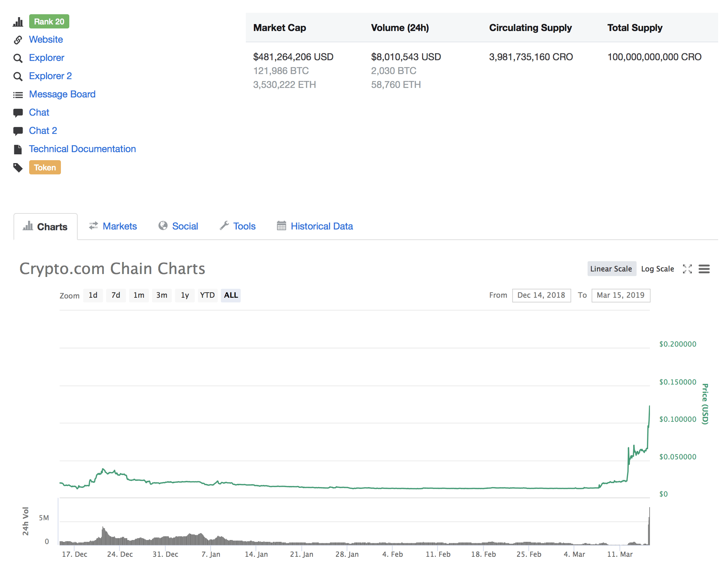728x567 pixels.
Task: Click the bar chart rank icon
Action: point(18,22)
